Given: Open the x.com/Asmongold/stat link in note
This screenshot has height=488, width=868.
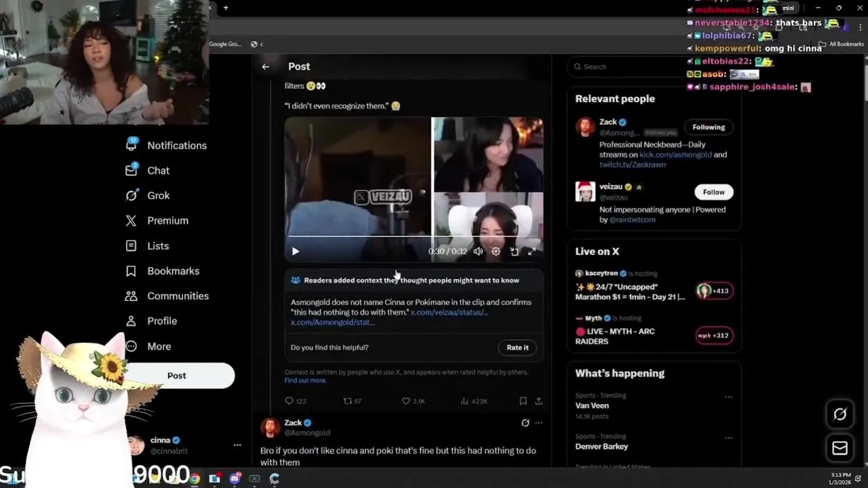Looking at the screenshot, I should click(332, 323).
